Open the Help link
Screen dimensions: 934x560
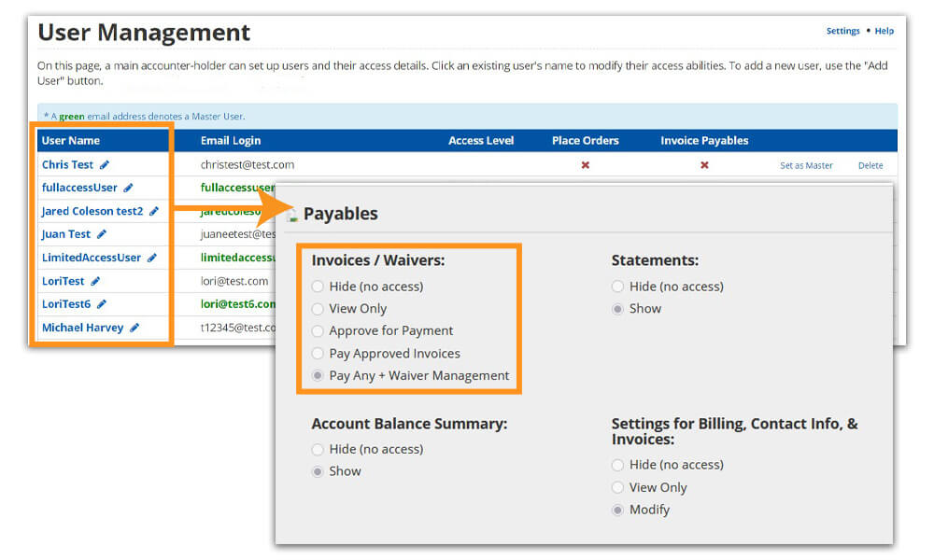[x=884, y=31]
